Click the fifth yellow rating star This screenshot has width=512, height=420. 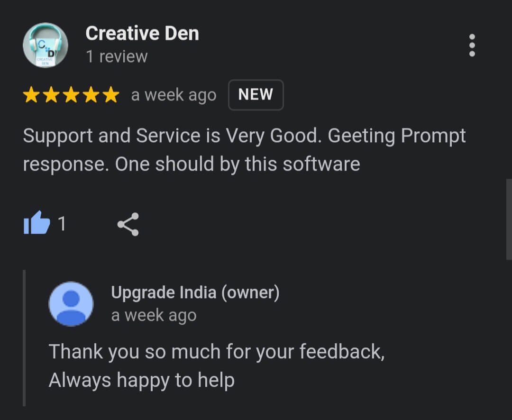point(111,95)
